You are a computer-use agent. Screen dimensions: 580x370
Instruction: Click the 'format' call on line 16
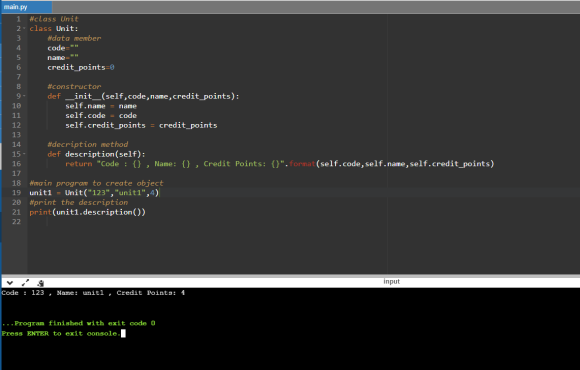[302, 164]
